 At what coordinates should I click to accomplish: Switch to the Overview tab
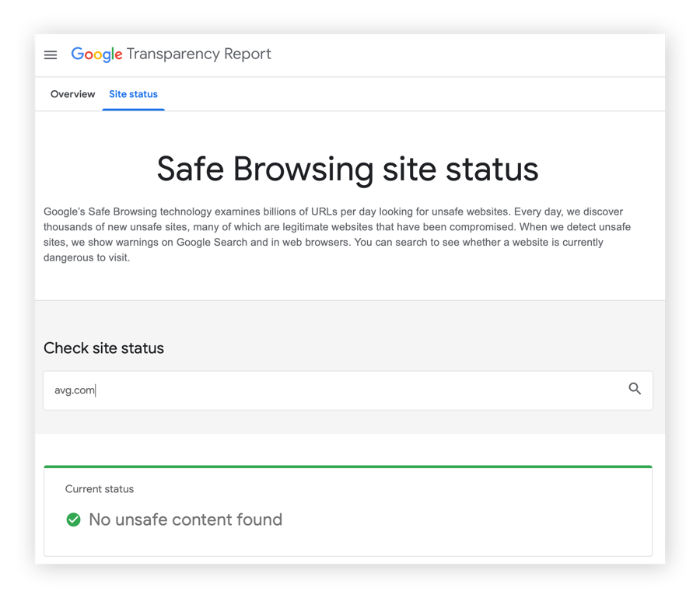(72, 93)
